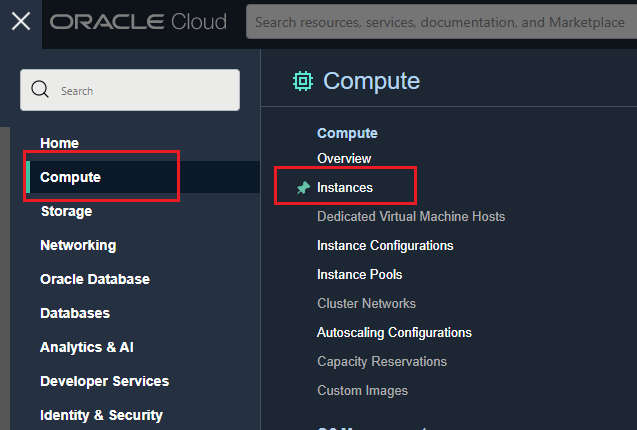
Task: Focus the menu Search box
Action: pyautogui.click(x=130, y=90)
